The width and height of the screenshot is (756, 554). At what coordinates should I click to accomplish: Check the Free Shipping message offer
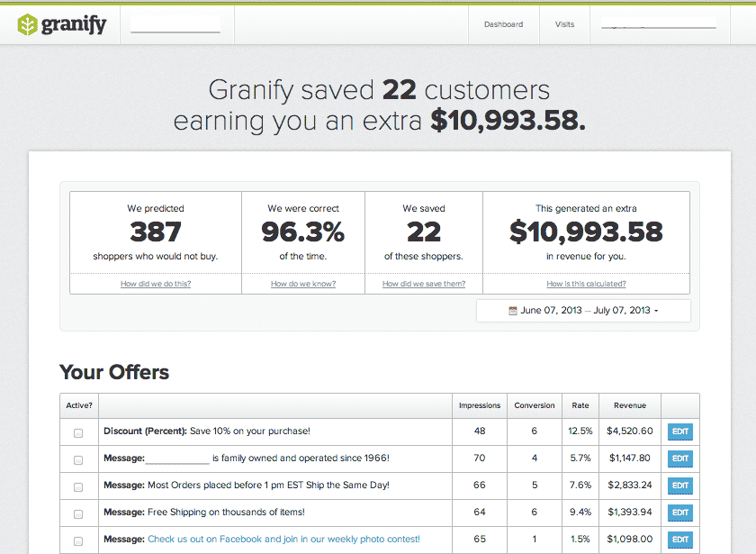pos(78,513)
